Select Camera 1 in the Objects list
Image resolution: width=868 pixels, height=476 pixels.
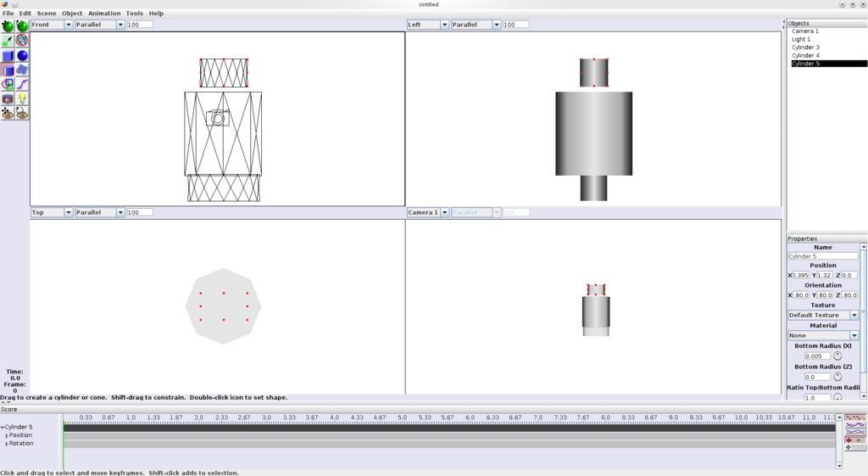[x=804, y=31]
